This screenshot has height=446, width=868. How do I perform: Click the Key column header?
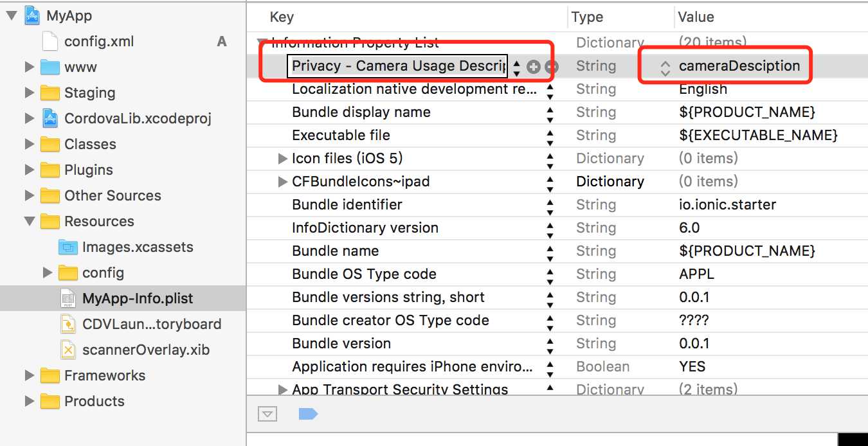(x=282, y=17)
